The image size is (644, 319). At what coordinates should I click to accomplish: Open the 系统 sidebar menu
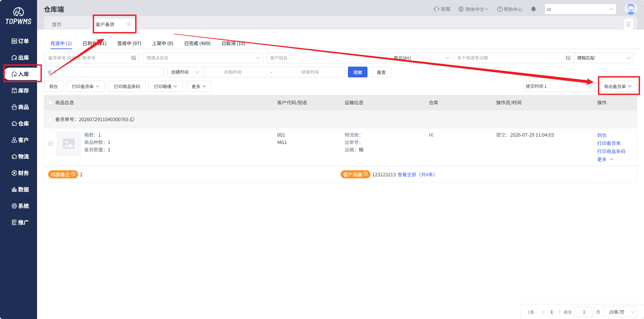(20, 206)
